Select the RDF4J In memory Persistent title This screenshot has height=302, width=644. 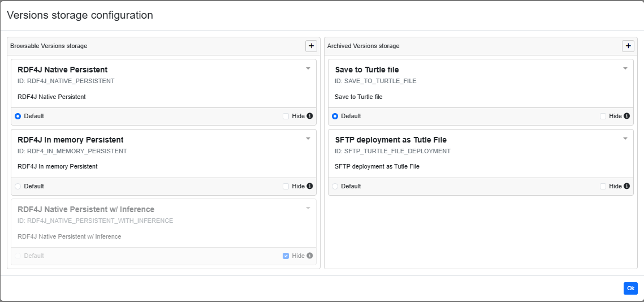click(x=71, y=140)
